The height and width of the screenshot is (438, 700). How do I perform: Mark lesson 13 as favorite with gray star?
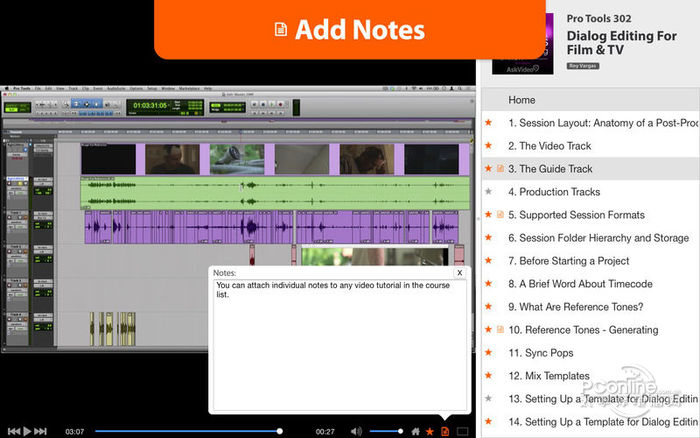pyautogui.click(x=488, y=398)
